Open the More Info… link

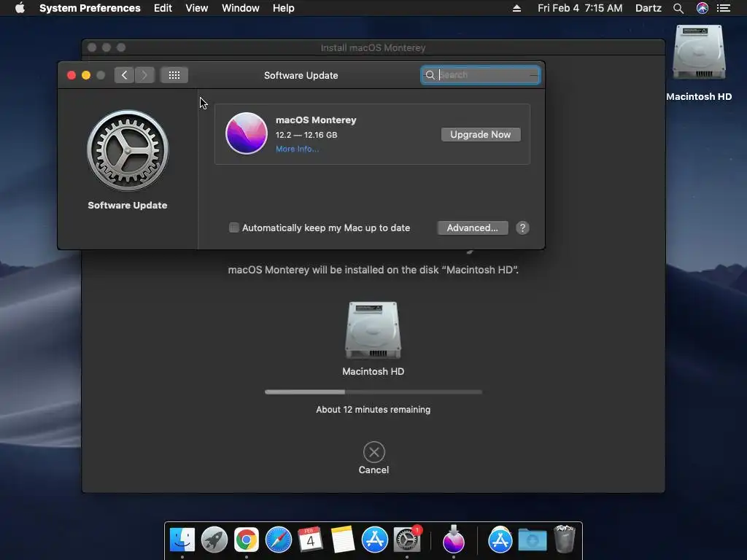[298, 149]
